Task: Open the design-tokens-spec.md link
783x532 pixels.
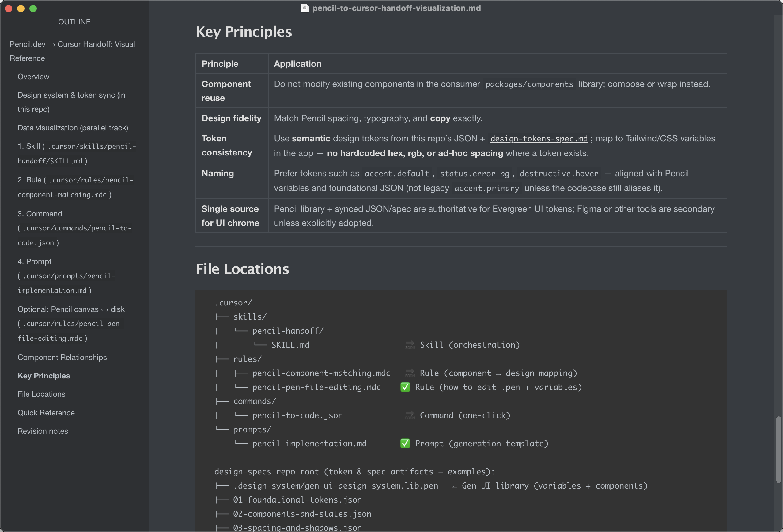Action: click(x=539, y=138)
